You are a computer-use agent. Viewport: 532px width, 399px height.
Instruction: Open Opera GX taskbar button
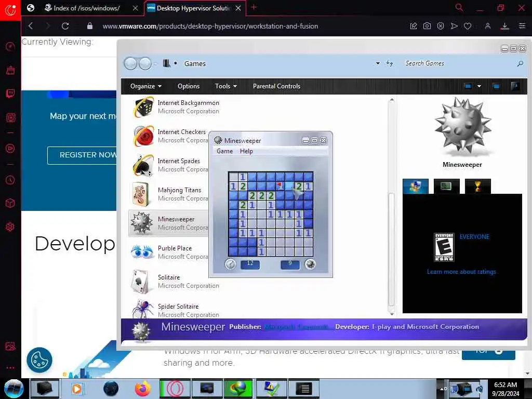[175, 389]
